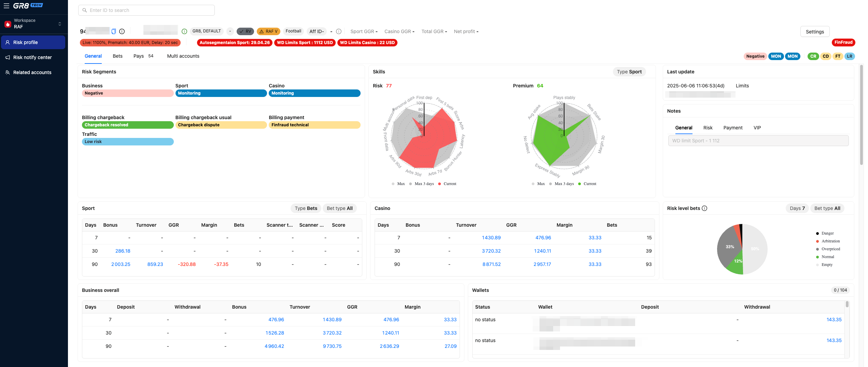868x367 pixels.
Task: Click info icon beside Risk level bets
Action: point(704,208)
